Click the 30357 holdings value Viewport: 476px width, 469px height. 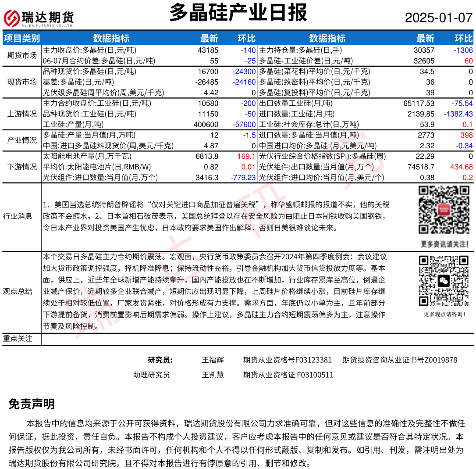coord(424,50)
